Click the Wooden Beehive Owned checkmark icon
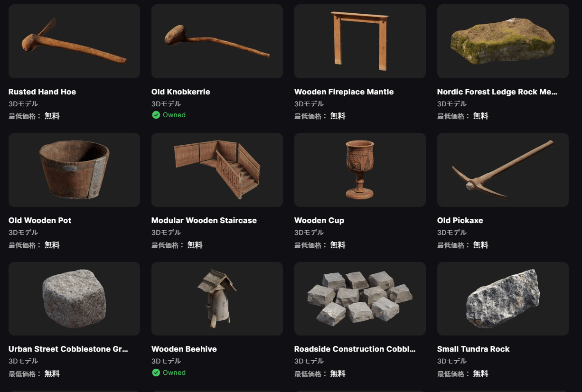582x392 pixels. (156, 373)
